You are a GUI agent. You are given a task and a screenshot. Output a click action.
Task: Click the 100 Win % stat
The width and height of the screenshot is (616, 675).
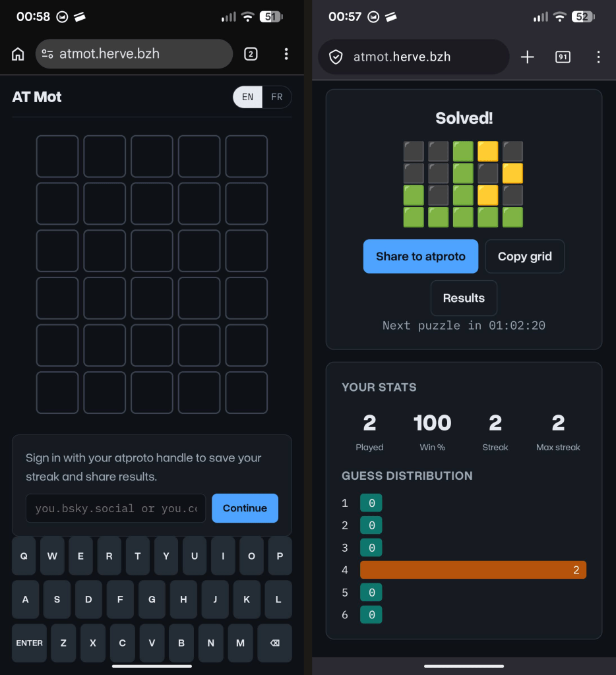[433, 432]
